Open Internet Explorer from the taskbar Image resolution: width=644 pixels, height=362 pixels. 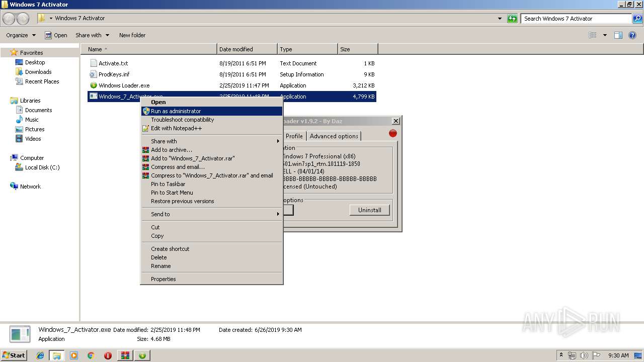point(40,355)
